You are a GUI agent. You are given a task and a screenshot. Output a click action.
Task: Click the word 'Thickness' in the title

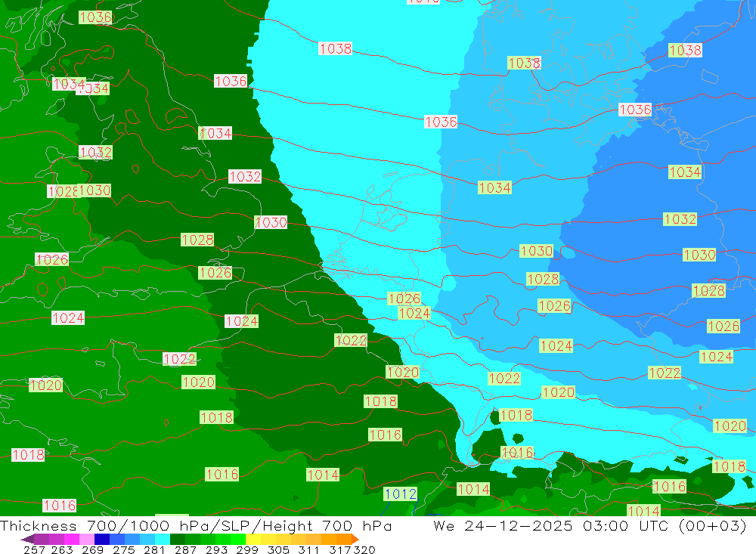coord(38,525)
